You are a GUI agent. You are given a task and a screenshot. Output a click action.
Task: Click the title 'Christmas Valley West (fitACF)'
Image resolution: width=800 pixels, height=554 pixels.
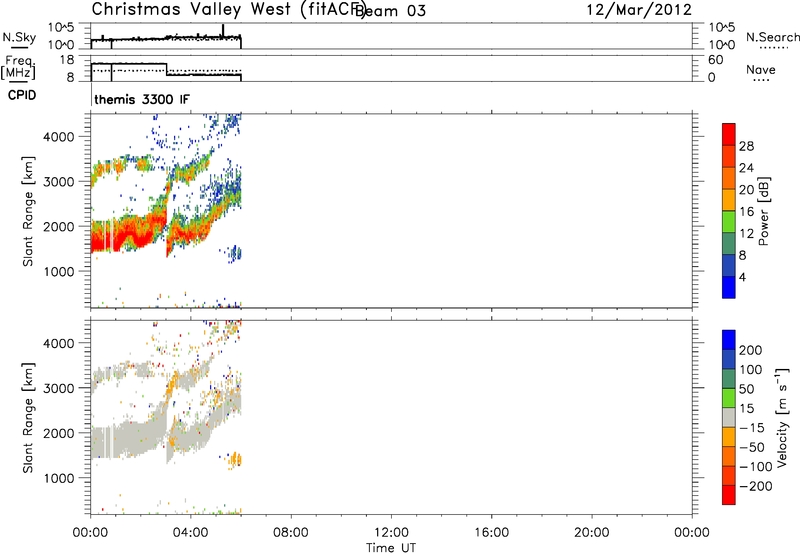click(228, 9)
